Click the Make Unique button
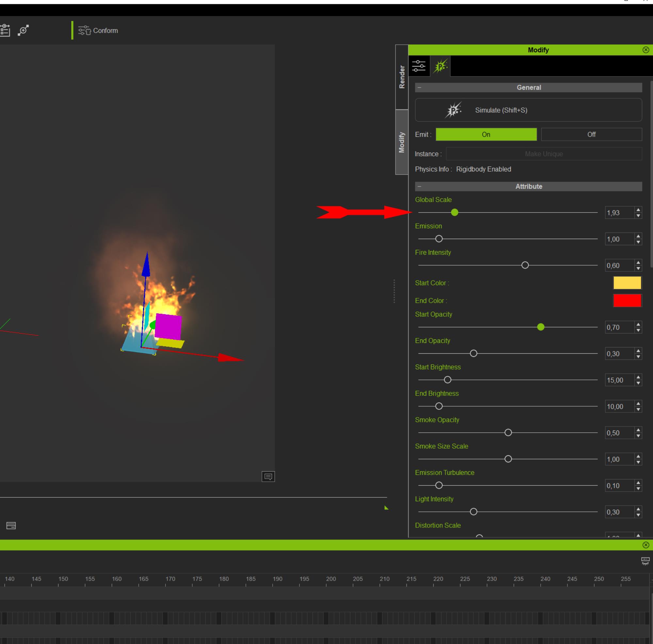 click(544, 154)
